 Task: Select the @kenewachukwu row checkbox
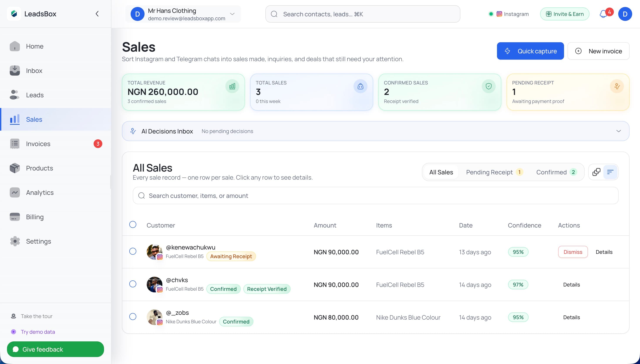[133, 251]
